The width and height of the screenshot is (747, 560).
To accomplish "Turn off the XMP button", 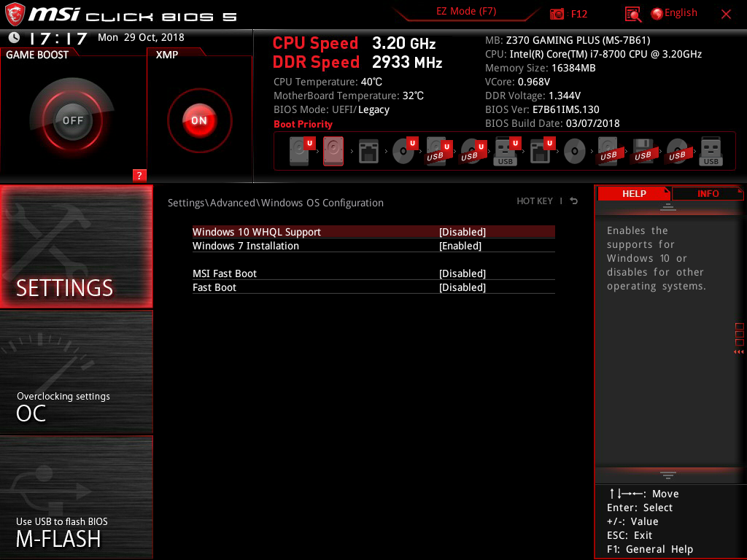I will pyautogui.click(x=199, y=120).
